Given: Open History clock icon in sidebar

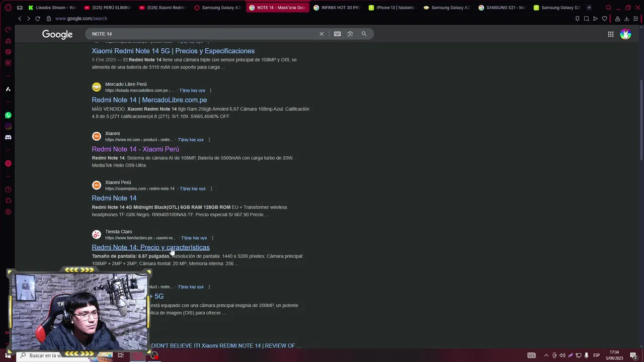Looking at the screenshot, I should tap(8, 190).
